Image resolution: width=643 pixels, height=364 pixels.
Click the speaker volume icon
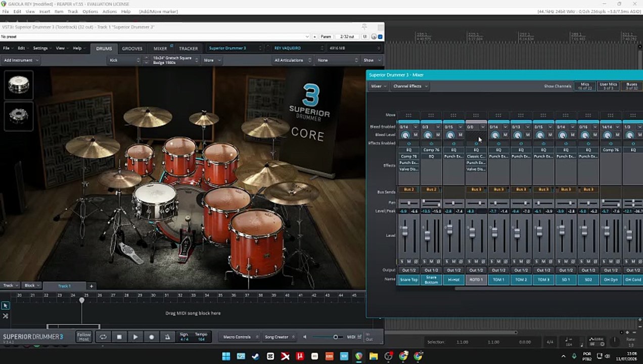point(305,337)
